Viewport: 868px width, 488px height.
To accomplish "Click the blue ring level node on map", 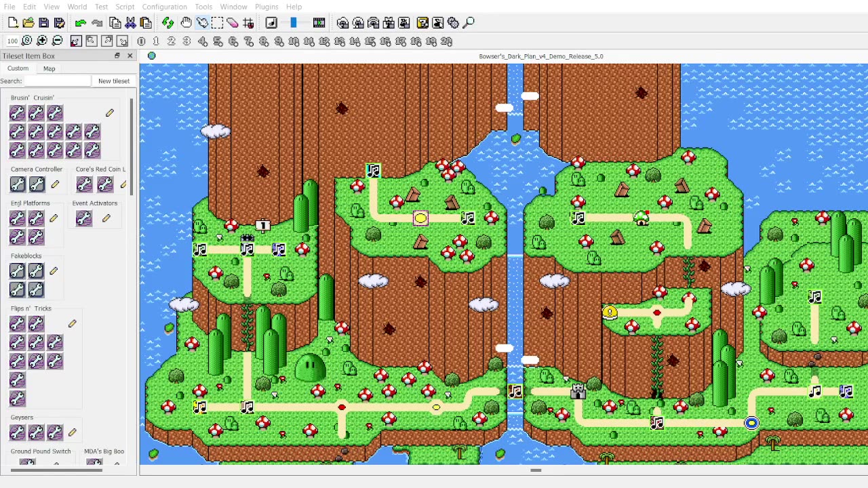I will click(751, 423).
